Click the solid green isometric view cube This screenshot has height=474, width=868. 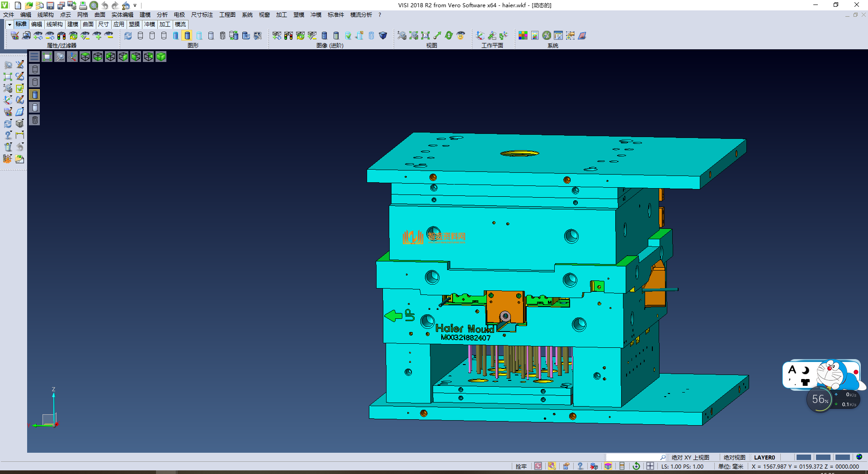pos(161,57)
